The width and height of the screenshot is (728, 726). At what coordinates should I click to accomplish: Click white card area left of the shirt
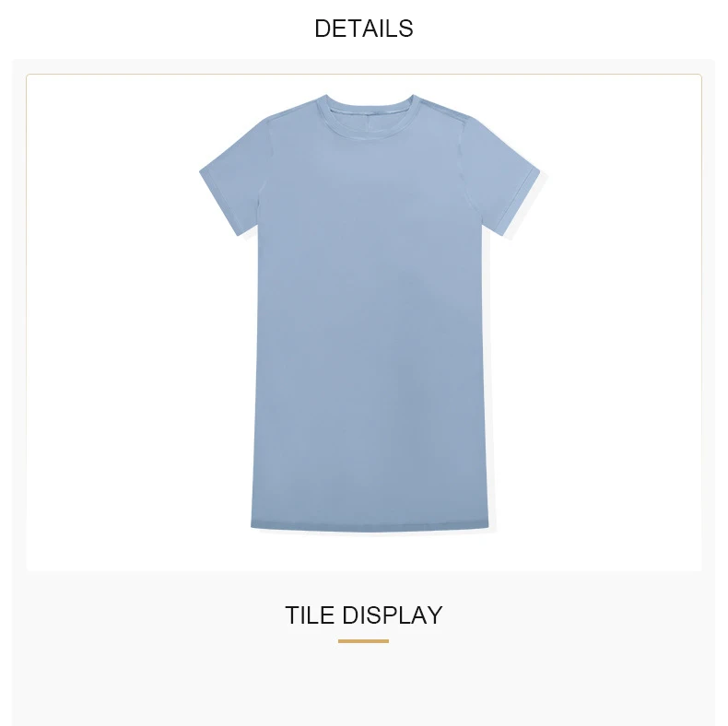click(x=113, y=322)
